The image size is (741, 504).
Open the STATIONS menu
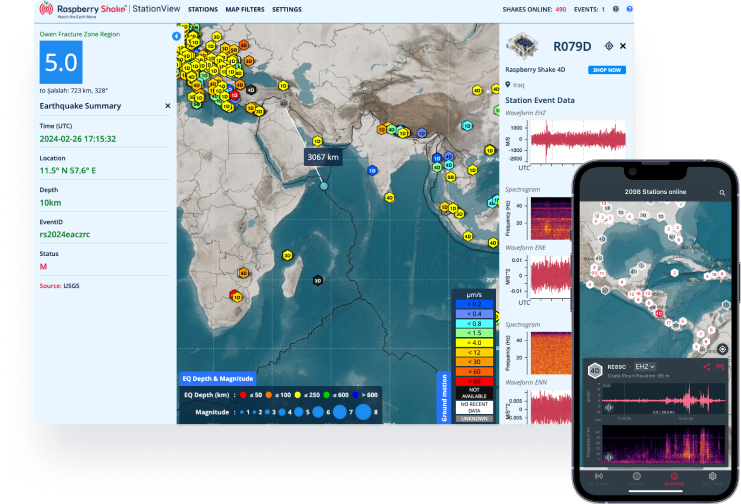pos(203,9)
